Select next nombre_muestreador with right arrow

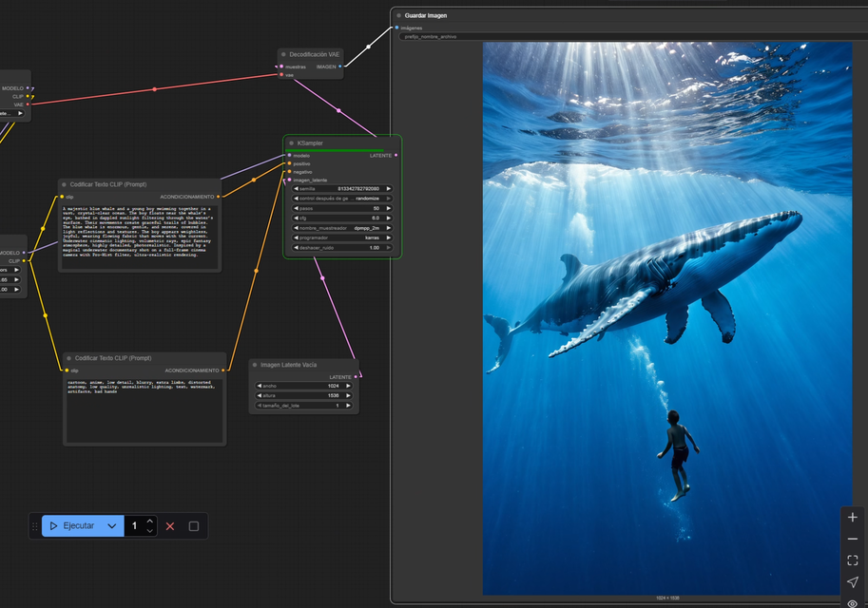(x=389, y=228)
